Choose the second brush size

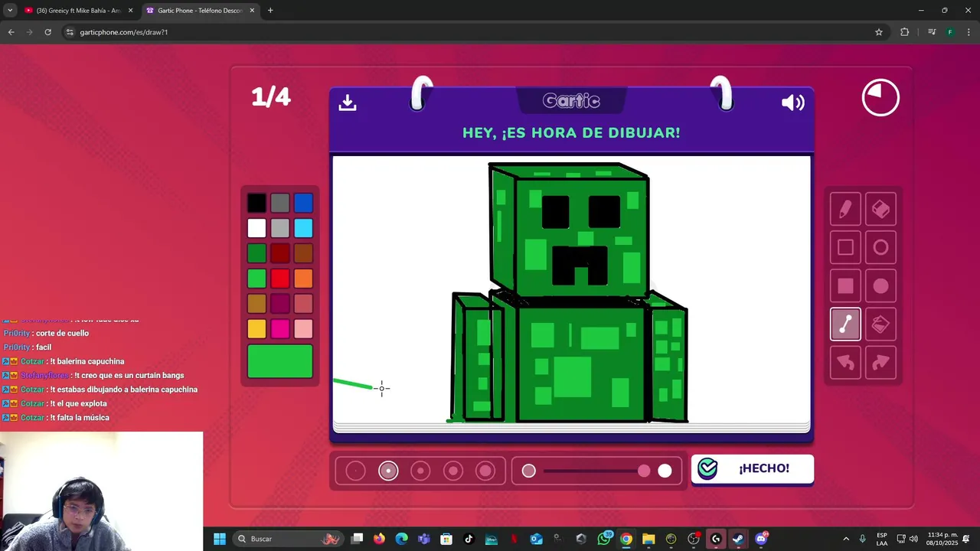click(388, 471)
